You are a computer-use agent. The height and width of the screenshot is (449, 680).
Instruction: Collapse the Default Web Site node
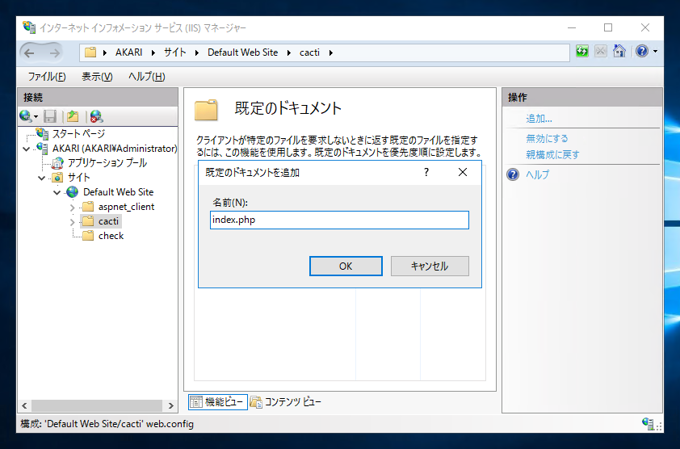coord(57,192)
